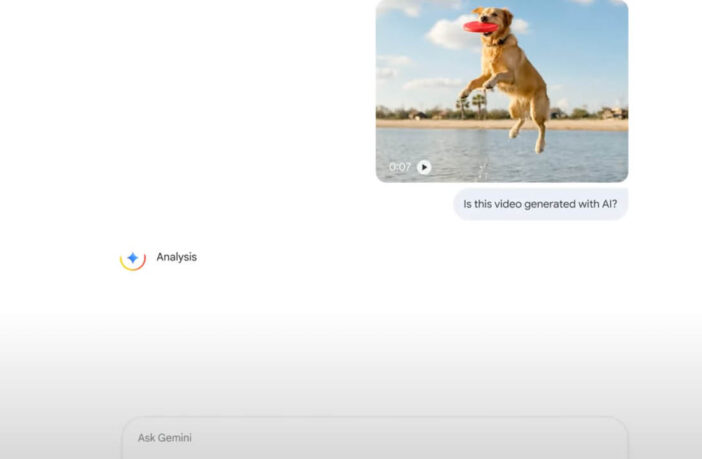
Task: Play the dog video with the play button
Action: coord(424,167)
